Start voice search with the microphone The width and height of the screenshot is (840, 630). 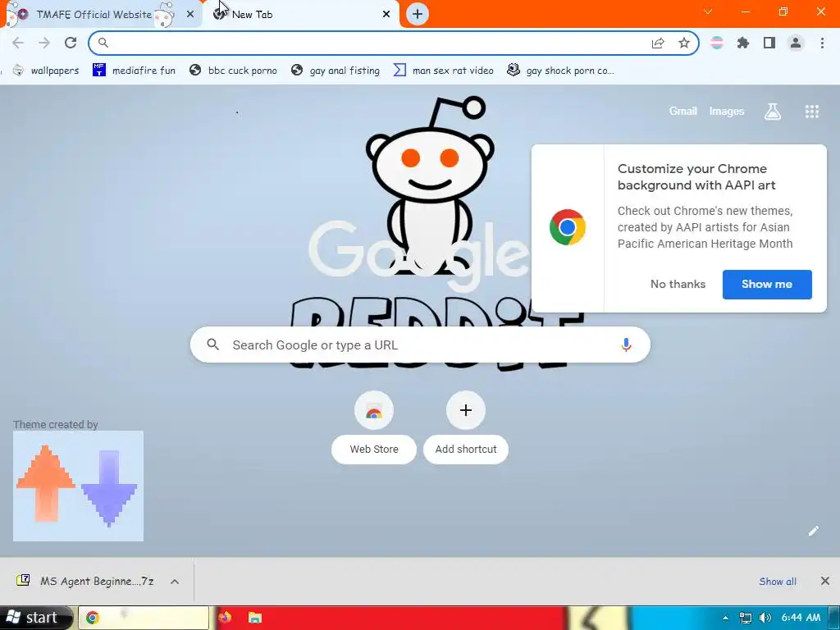click(x=626, y=345)
